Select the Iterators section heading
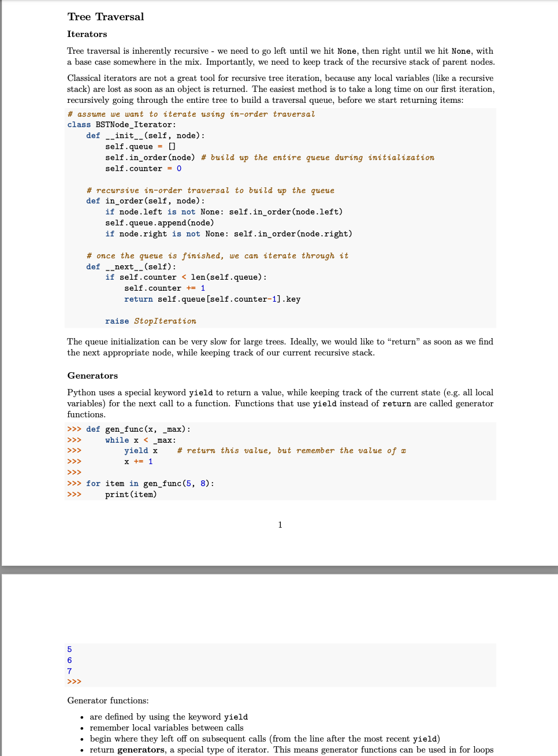 click(87, 34)
